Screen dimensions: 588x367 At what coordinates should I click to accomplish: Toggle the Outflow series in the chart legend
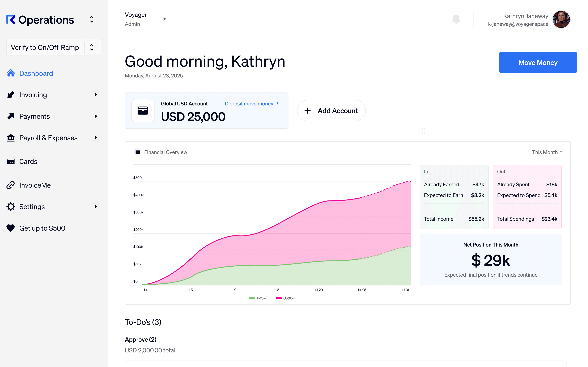click(x=286, y=298)
